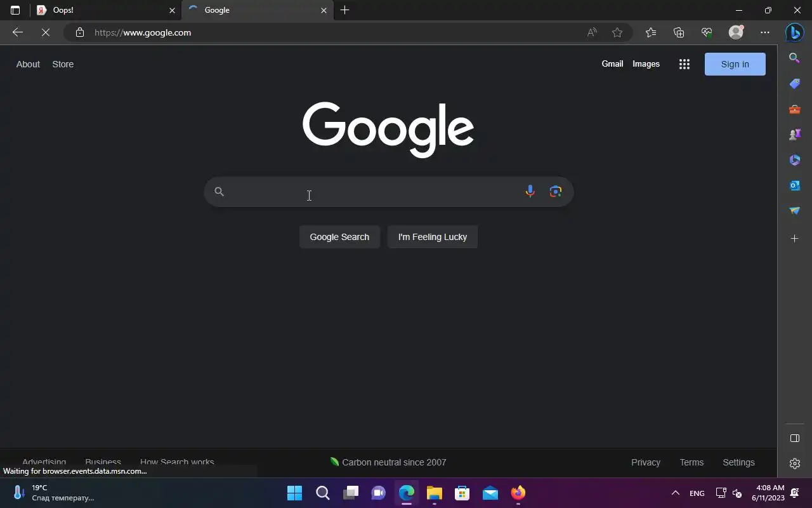Open the Google apps grid
The width and height of the screenshot is (812, 508).
[x=684, y=64]
